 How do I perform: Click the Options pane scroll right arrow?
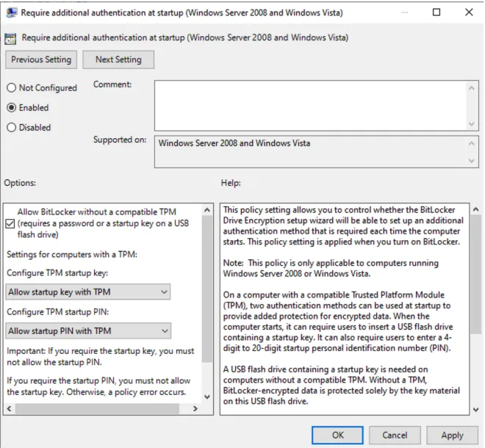195,409
